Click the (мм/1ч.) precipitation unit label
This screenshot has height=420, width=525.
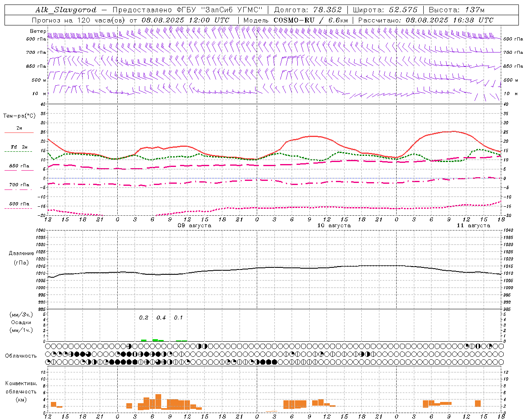tap(21, 330)
